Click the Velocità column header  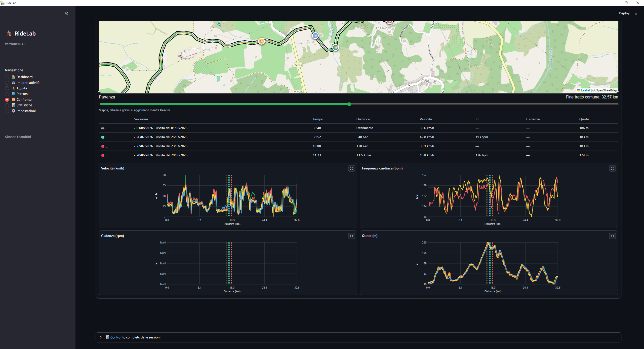[426, 119]
